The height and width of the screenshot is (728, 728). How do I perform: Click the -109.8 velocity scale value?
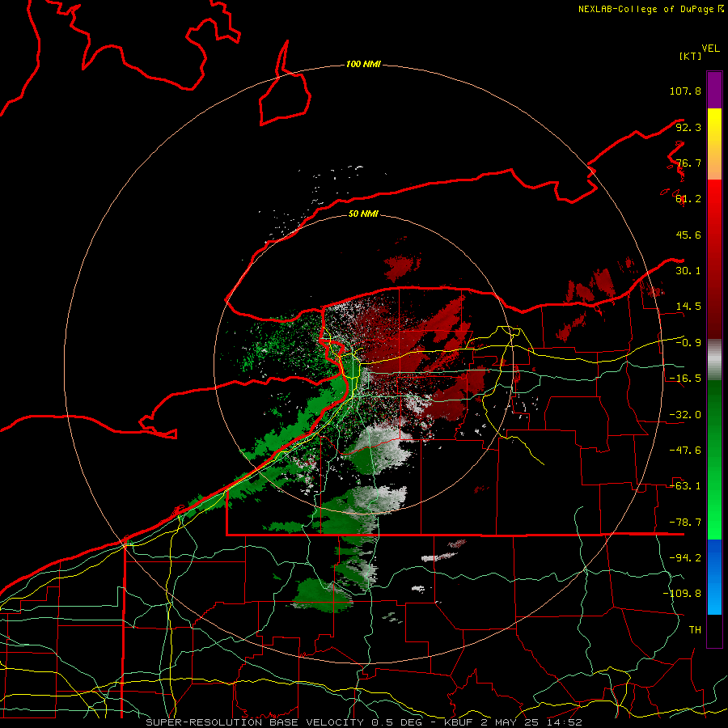point(682,594)
